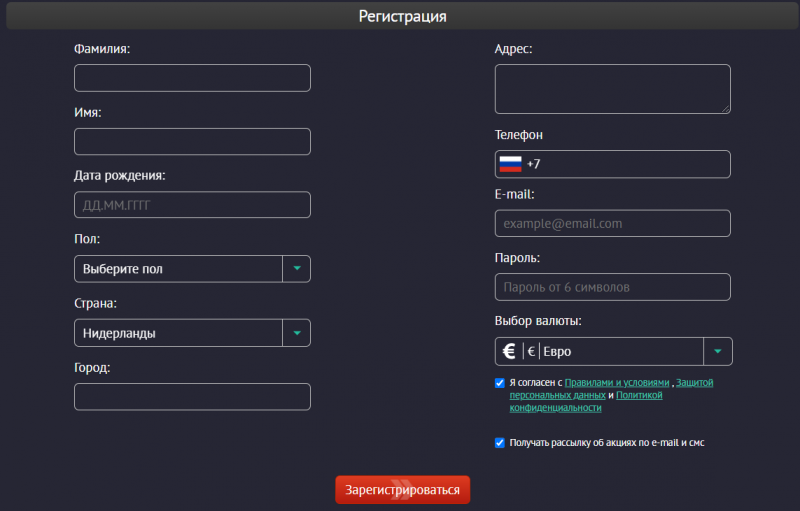Click the Адрес address text area
Screen dimensions: 800x511
[613, 89]
